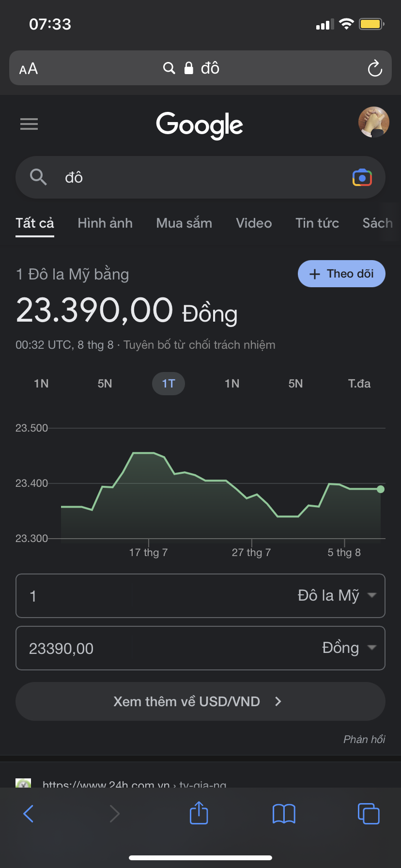
Task: Open the Safari share sheet icon
Action: click(x=199, y=813)
